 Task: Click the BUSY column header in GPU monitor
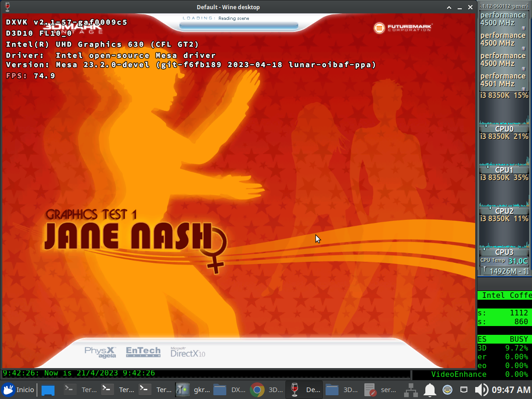(519, 339)
